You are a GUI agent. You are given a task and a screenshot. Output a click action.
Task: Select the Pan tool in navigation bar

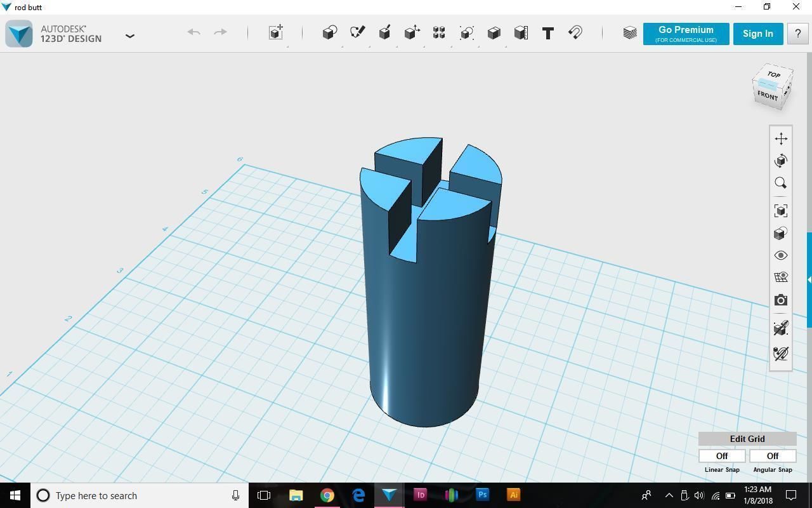pyautogui.click(x=781, y=138)
